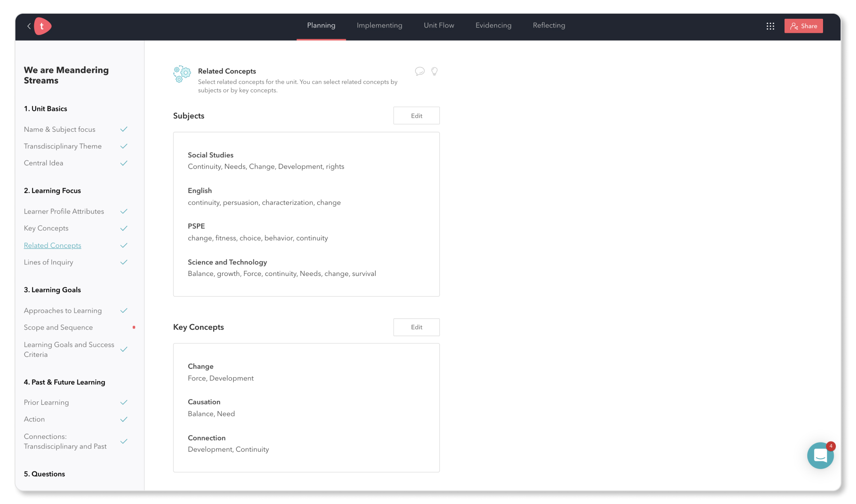Viewport: 856px width, 504px height.
Task: Open Approaches to Learning section
Action: tap(63, 311)
